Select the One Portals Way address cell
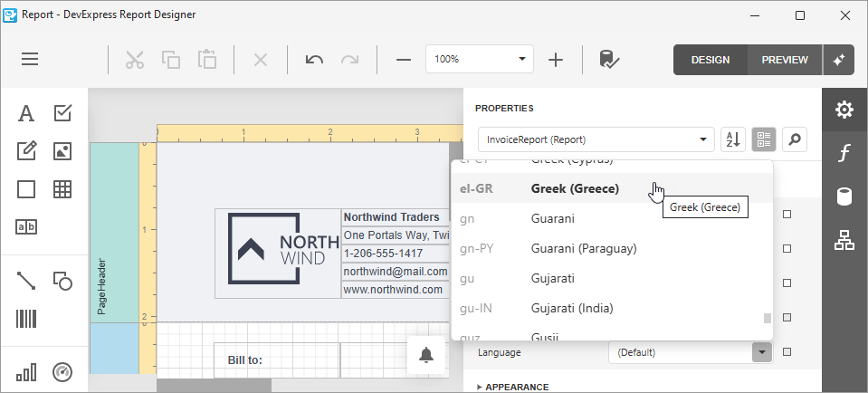 pyautogui.click(x=395, y=235)
